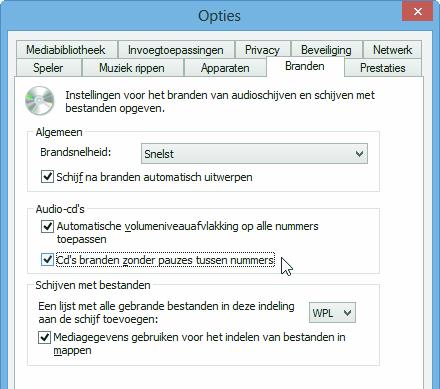Go to the Beveiliging tab
The width and height of the screenshot is (440, 389).
tap(326, 50)
